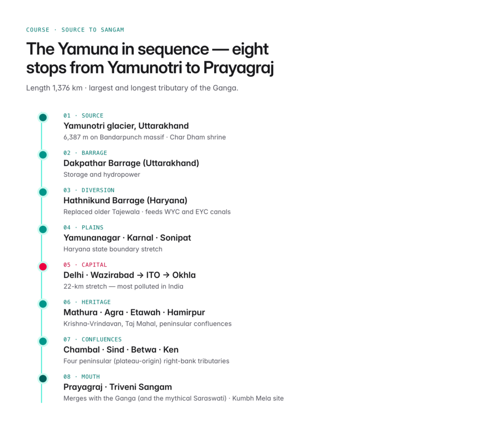Viewport: 504px width, 429px height.
Task: Select the 06 Heritage timeline dot
Action: click(43, 304)
